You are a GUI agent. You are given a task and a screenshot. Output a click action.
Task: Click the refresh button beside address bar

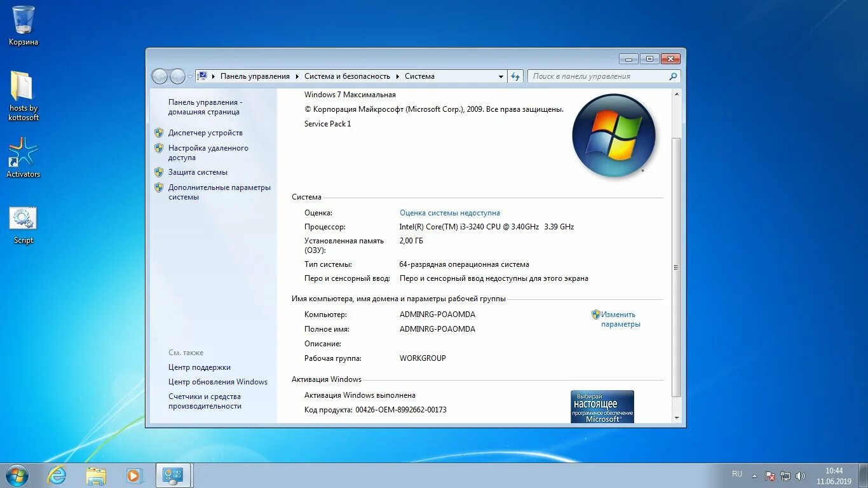point(516,76)
